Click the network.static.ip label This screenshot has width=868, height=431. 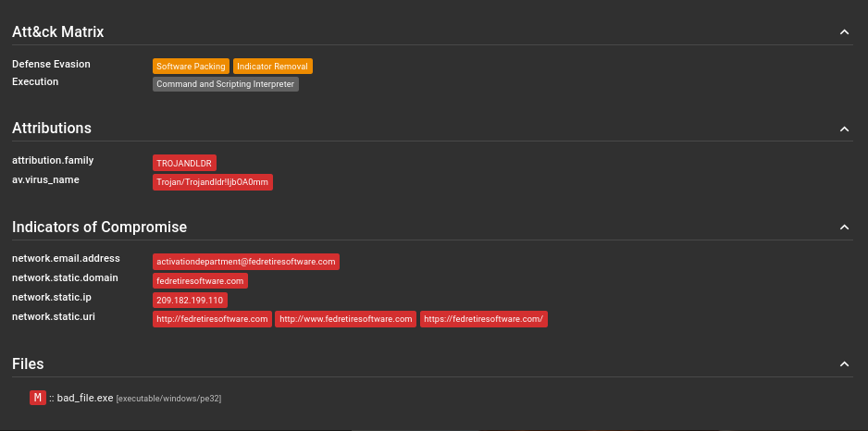pyautogui.click(x=52, y=297)
